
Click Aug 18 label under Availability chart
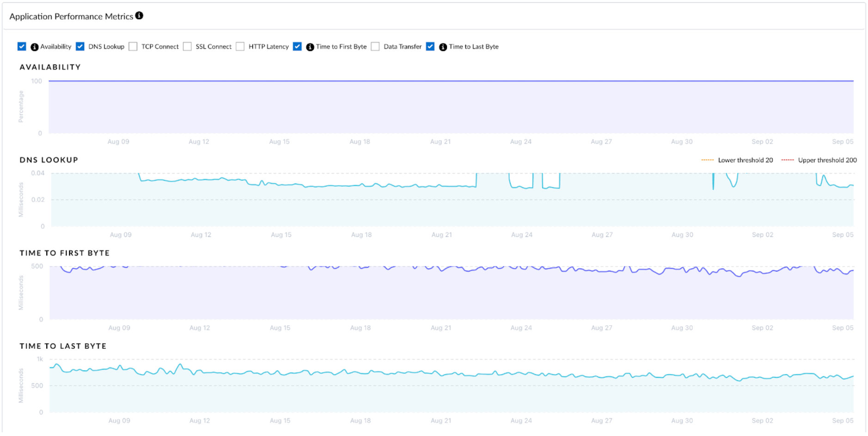[x=360, y=142]
